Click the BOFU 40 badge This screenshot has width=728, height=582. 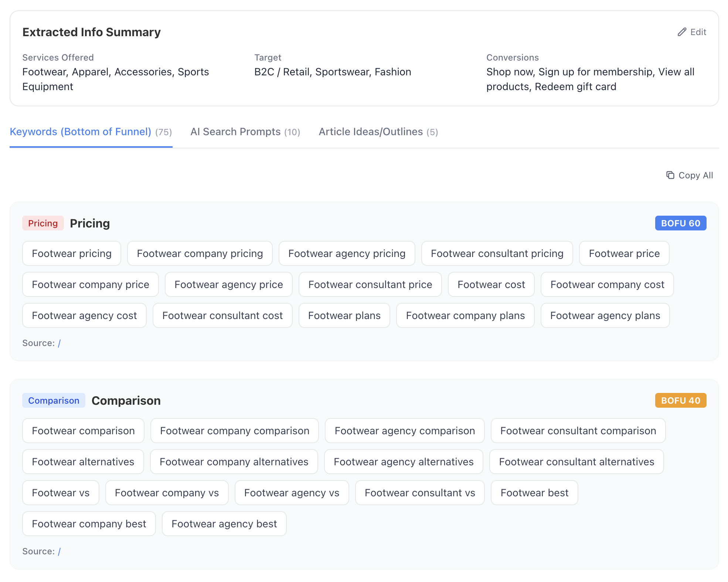(x=680, y=400)
